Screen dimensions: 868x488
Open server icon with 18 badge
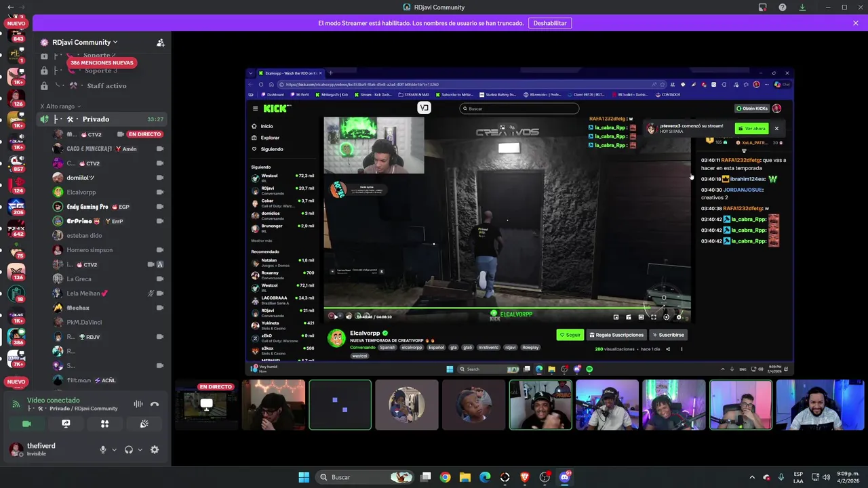[x=16, y=293]
